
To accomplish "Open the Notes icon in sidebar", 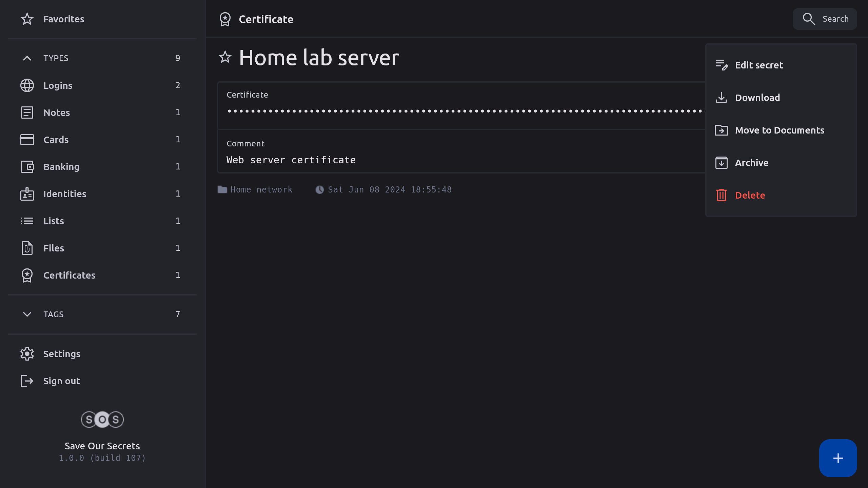I will tap(27, 113).
